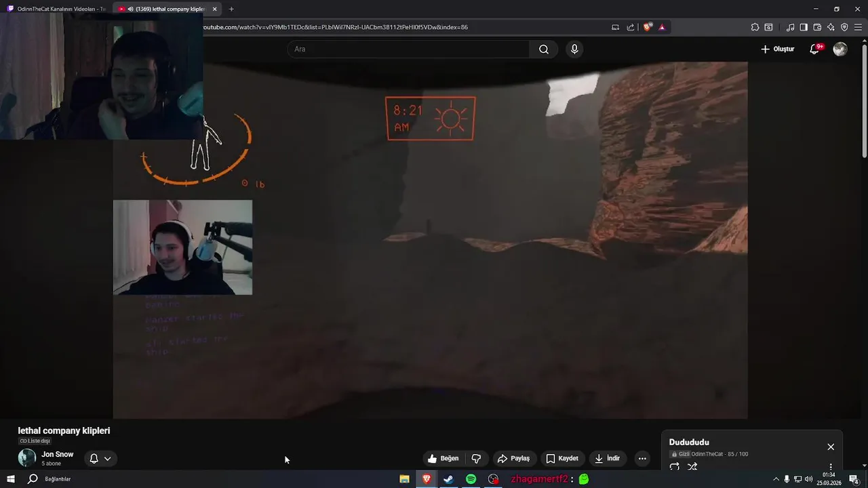The height and width of the screenshot is (488, 868).
Task: Close the Dudududu playlist panel
Action: coord(831,447)
